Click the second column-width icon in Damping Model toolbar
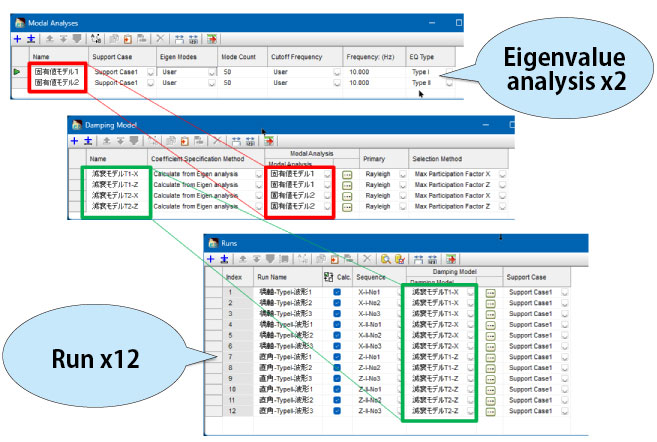Screen dimensions: 657x442 pyautogui.click(x=250, y=141)
